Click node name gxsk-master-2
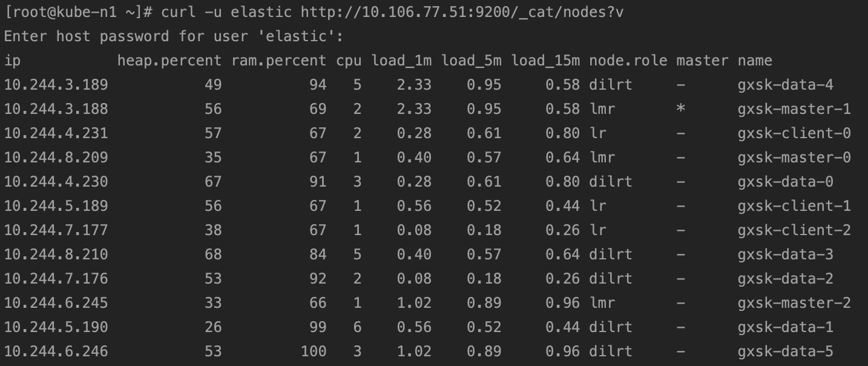The height and width of the screenshot is (366, 868). pyautogui.click(x=794, y=303)
